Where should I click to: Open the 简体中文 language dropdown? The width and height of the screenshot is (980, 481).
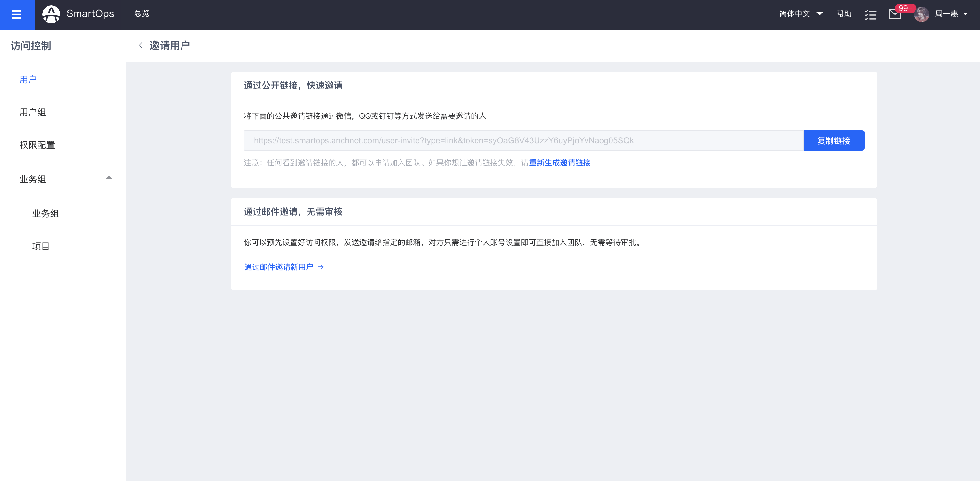pos(801,14)
